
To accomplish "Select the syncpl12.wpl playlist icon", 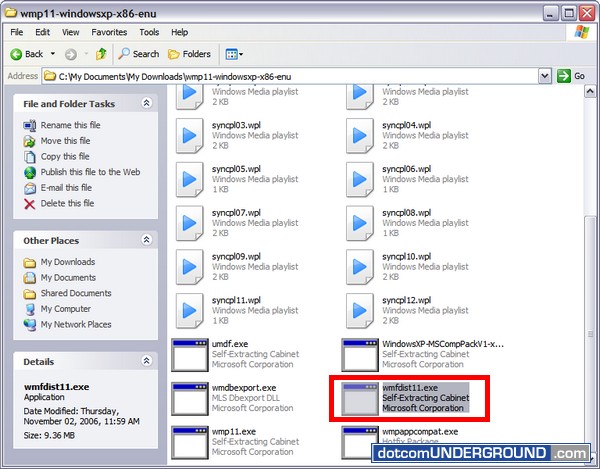I will 360,311.
